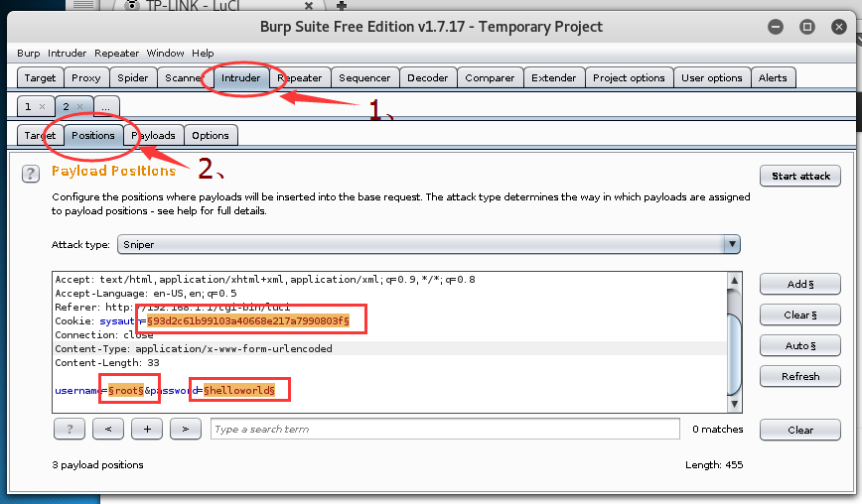Click the Add § button

[x=800, y=285]
